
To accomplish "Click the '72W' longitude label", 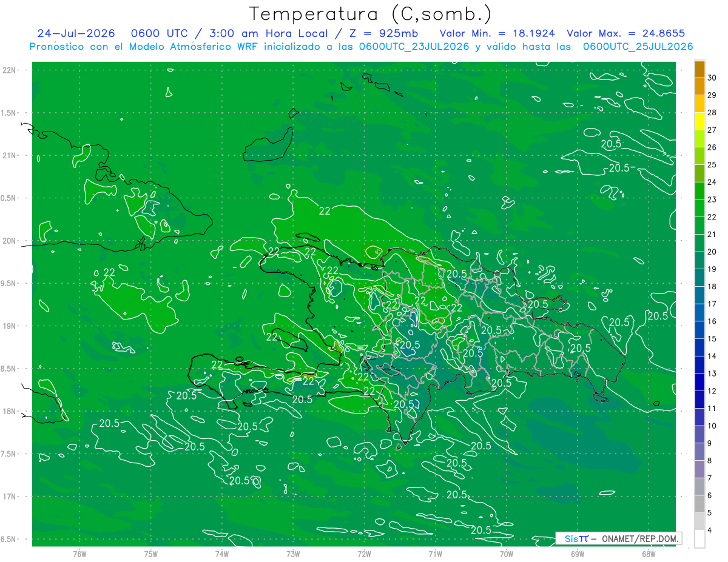I will coord(364,554).
